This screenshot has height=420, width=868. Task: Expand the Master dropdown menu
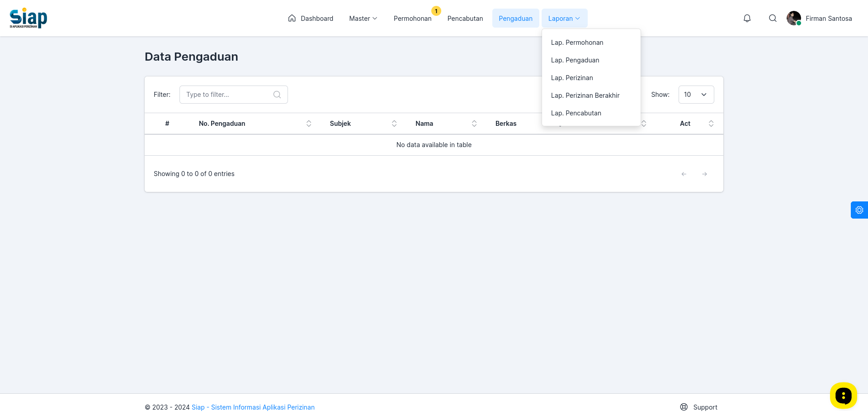tap(363, 18)
